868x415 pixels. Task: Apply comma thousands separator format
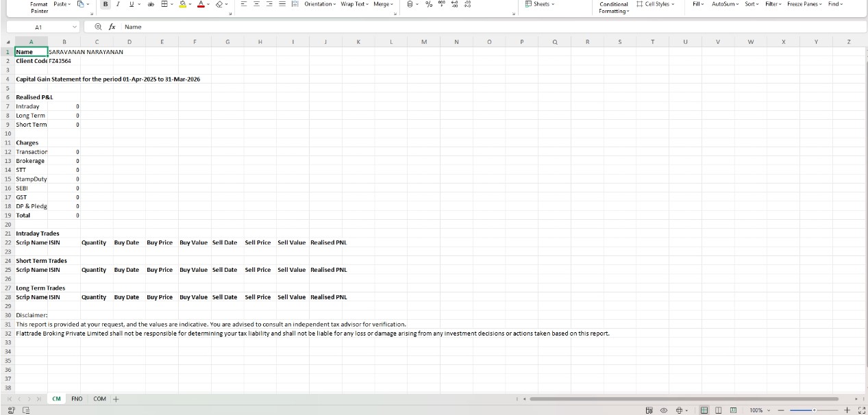point(442,4)
